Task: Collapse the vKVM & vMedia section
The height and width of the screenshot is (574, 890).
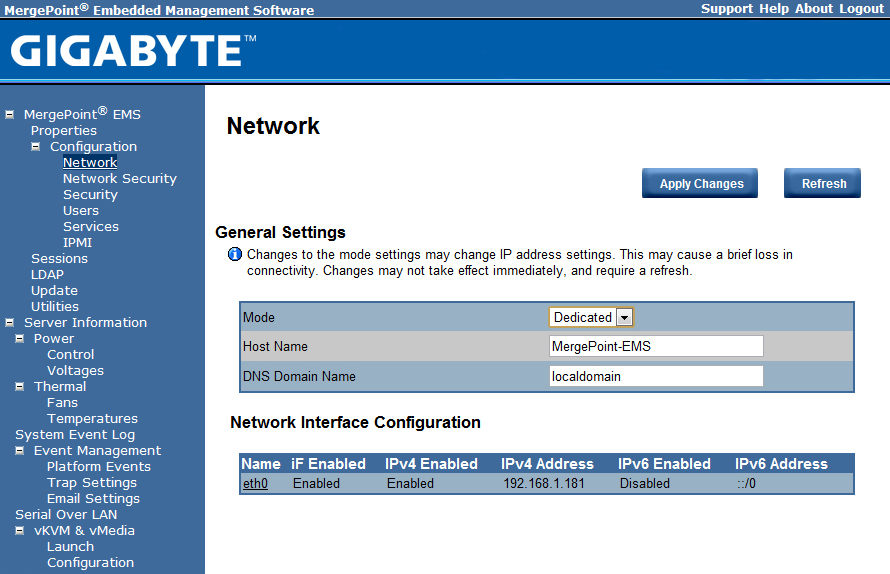Action: (x=20, y=530)
